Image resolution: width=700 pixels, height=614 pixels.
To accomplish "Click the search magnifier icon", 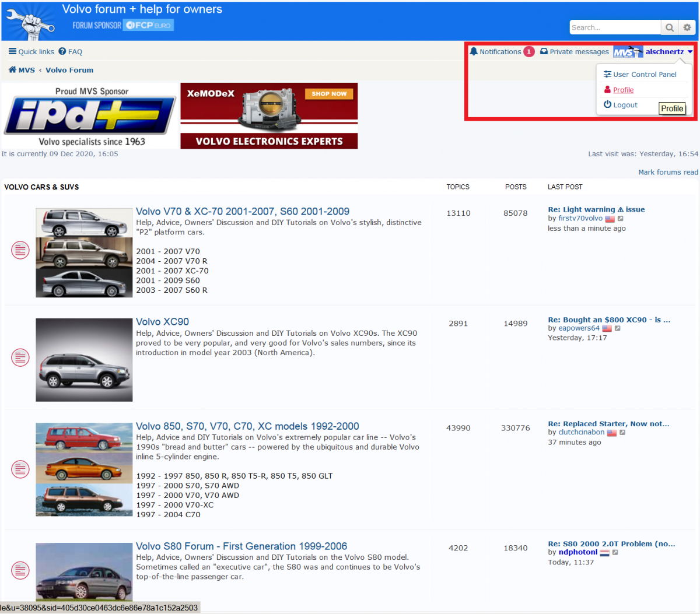I will click(x=669, y=27).
